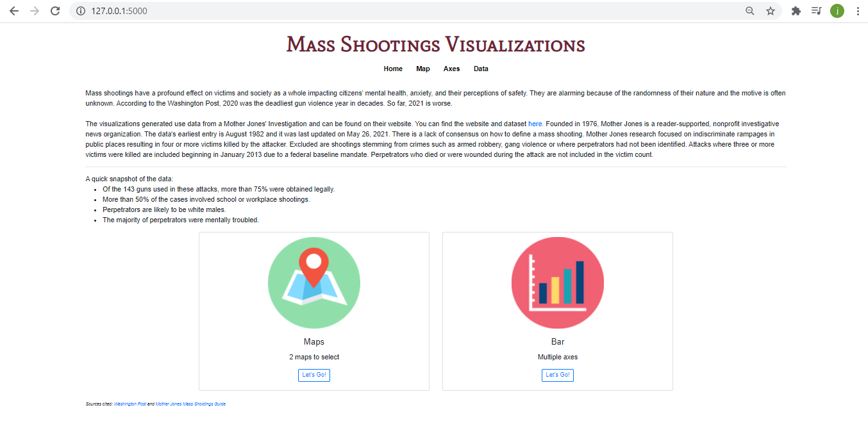The height and width of the screenshot is (442, 868).
Task: Click the profile avatar icon
Action: (x=837, y=10)
